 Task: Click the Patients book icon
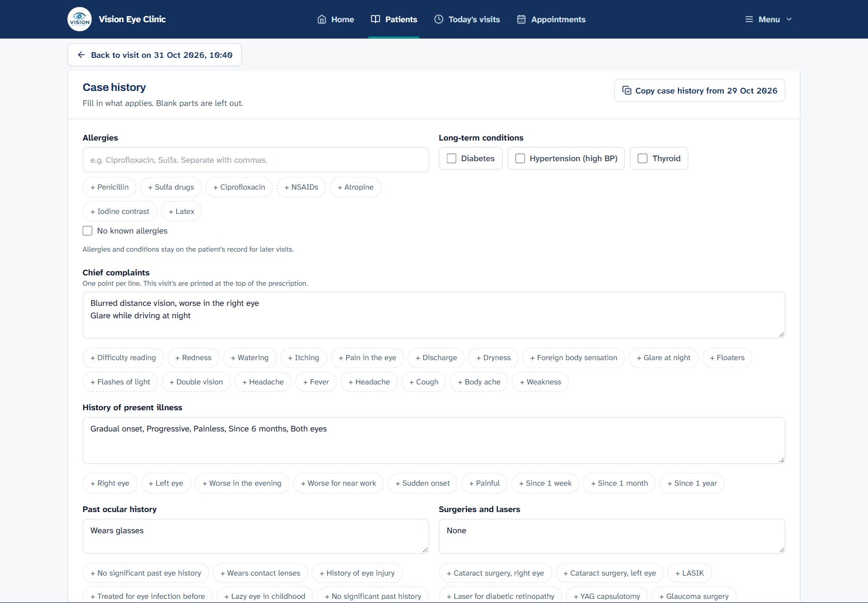pyautogui.click(x=376, y=19)
